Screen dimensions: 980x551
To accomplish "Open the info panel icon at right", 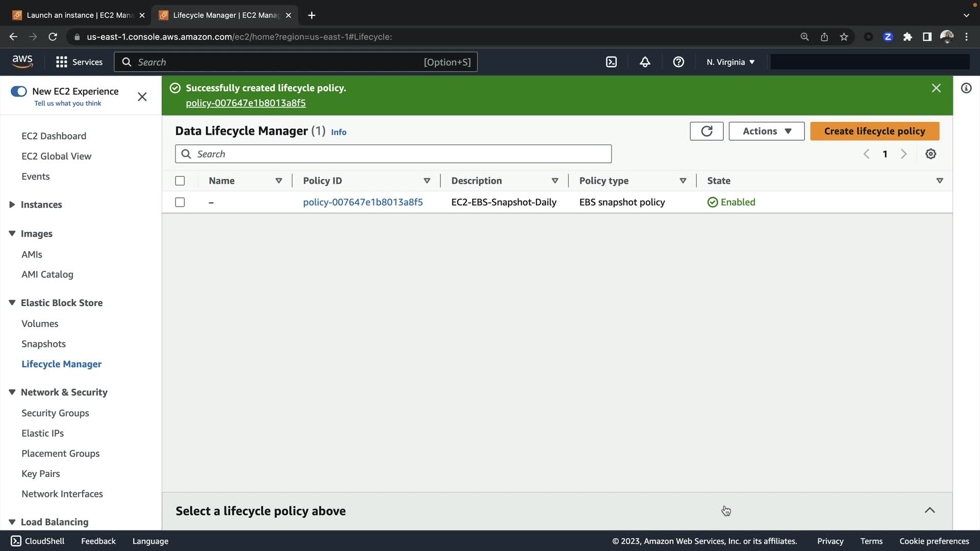I will click(966, 88).
